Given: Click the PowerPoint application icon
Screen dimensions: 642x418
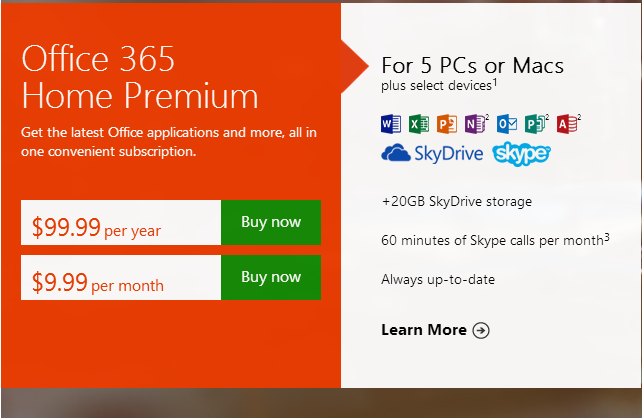Looking at the screenshot, I should [447, 124].
